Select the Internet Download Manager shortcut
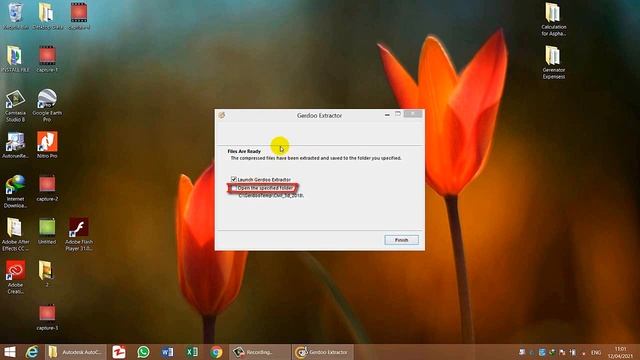The height and width of the screenshot is (360, 640). point(15,191)
